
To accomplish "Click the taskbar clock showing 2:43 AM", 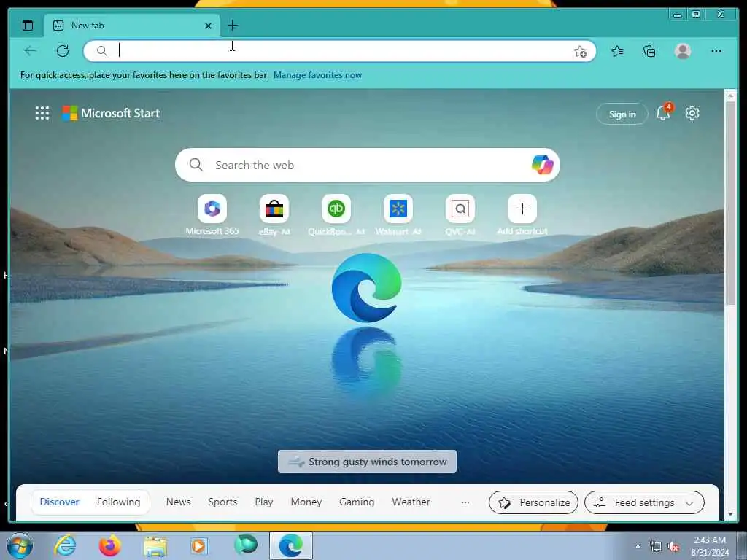I will pyautogui.click(x=710, y=546).
